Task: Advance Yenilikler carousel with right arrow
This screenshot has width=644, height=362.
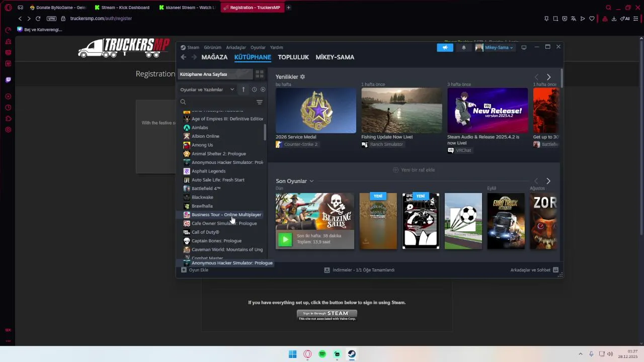Action: pos(548,77)
